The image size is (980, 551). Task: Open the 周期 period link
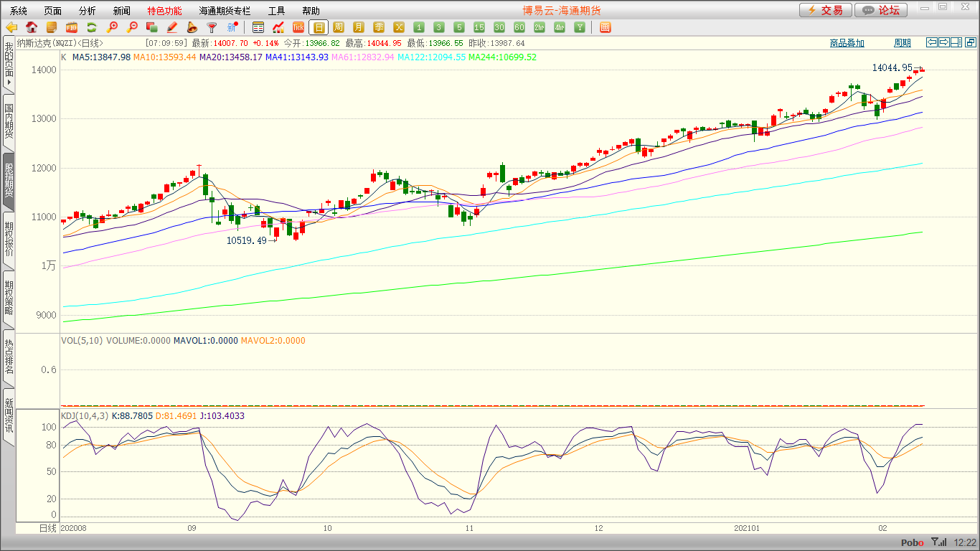coord(903,43)
